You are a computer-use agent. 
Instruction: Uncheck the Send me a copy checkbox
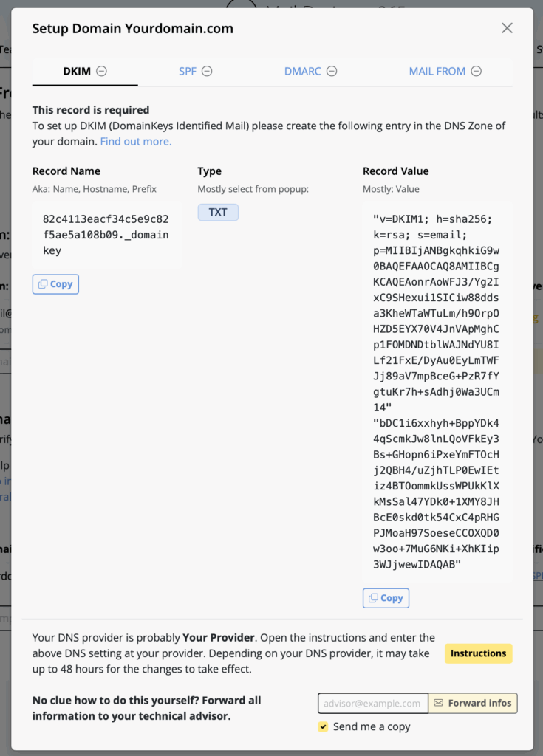click(323, 726)
